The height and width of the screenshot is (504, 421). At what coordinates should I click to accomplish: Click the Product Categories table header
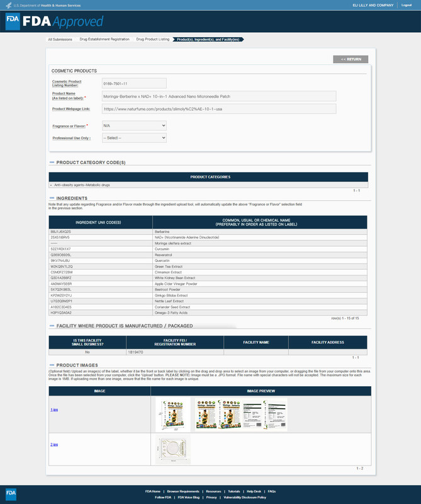point(208,177)
